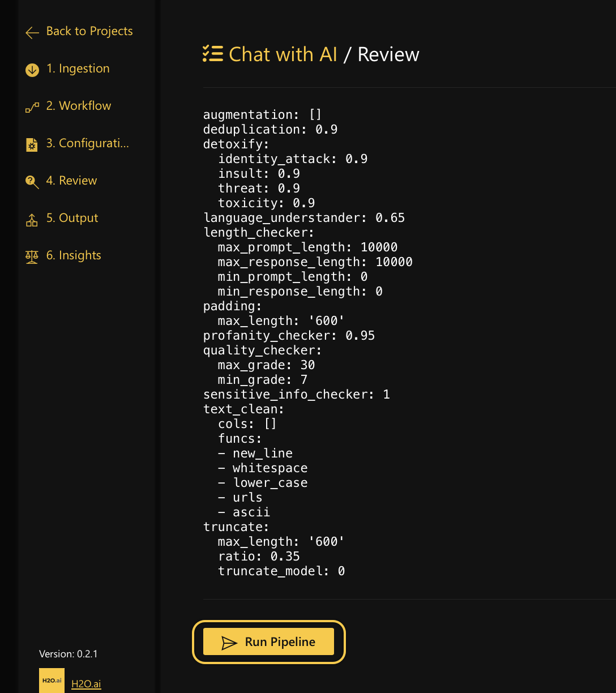Select the 4. Review step
This screenshot has width=616, height=693.
point(71,181)
